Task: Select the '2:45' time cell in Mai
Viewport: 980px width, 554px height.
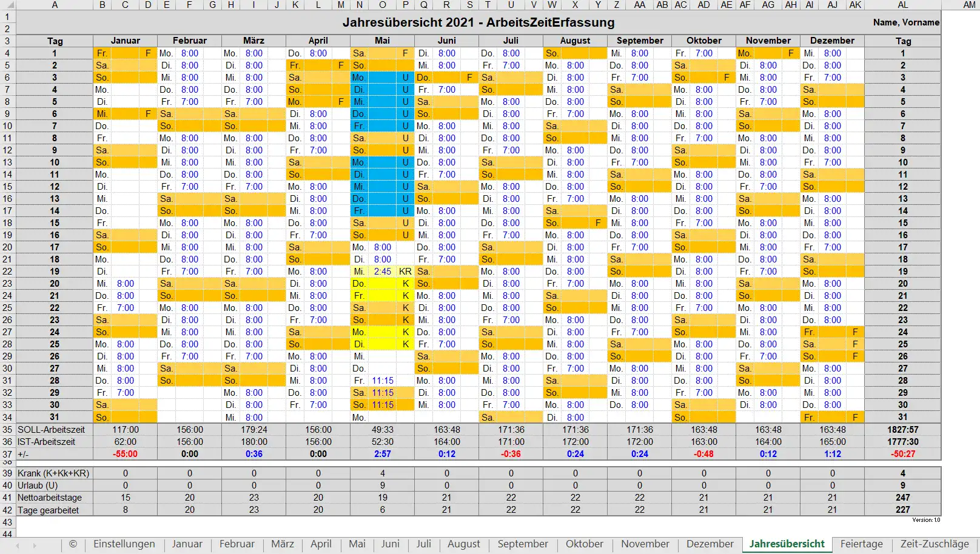Action: point(383,272)
